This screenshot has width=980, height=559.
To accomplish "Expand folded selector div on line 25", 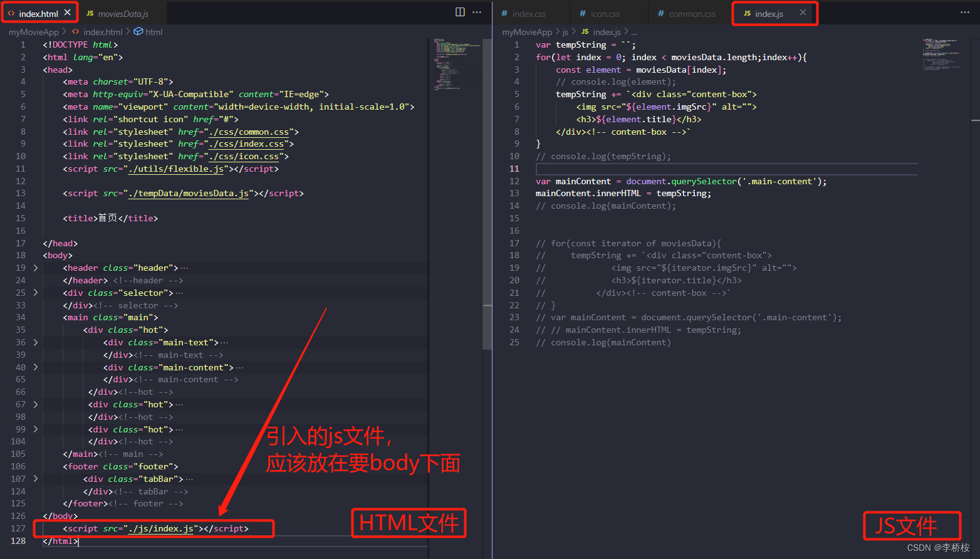I will tap(35, 293).
